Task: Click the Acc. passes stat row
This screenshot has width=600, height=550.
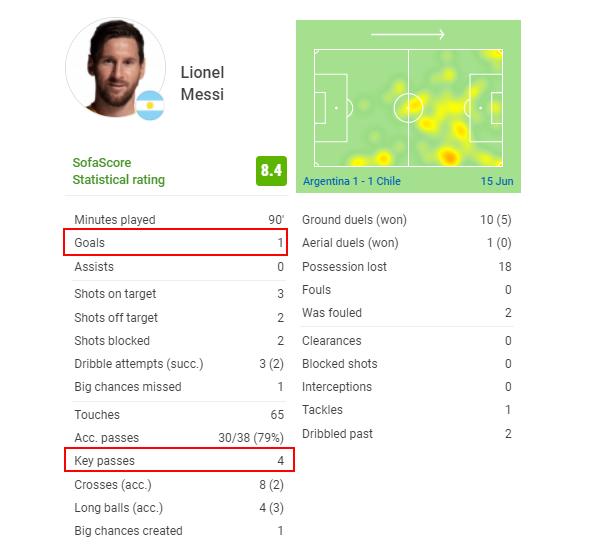Action: click(179, 438)
